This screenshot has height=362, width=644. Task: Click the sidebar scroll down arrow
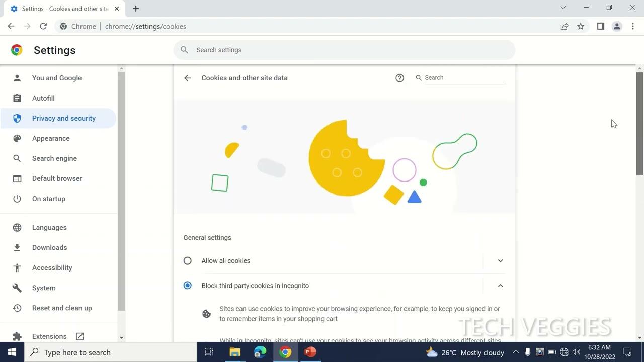[121, 338]
